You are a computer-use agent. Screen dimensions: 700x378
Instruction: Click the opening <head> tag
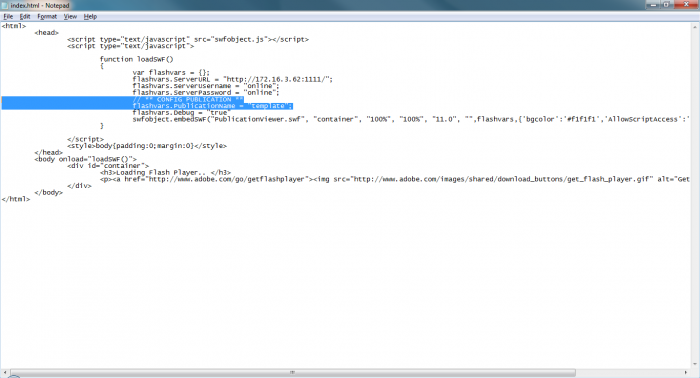tap(46, 33)
